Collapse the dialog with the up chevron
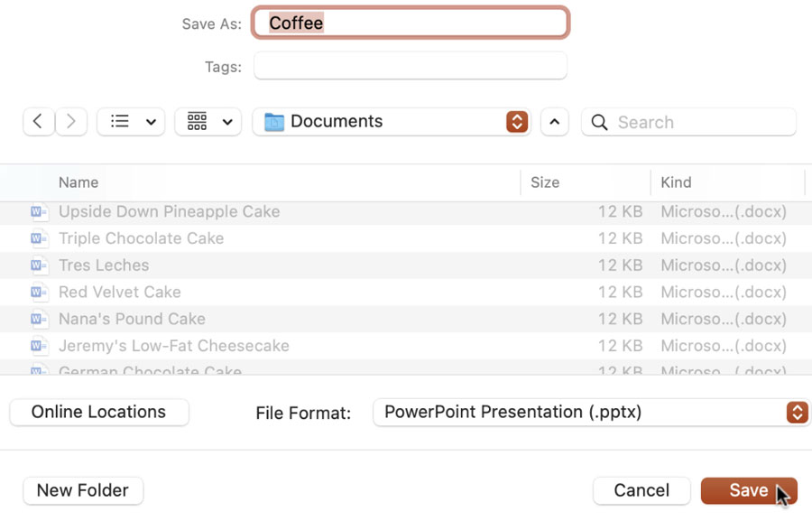 pos(554,122)
